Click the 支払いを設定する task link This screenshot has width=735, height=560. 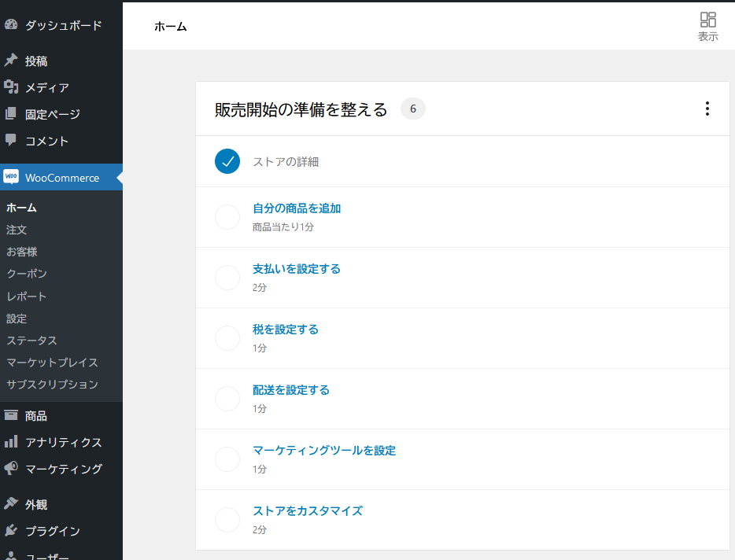pyautogui.click(x=297, y=268)
